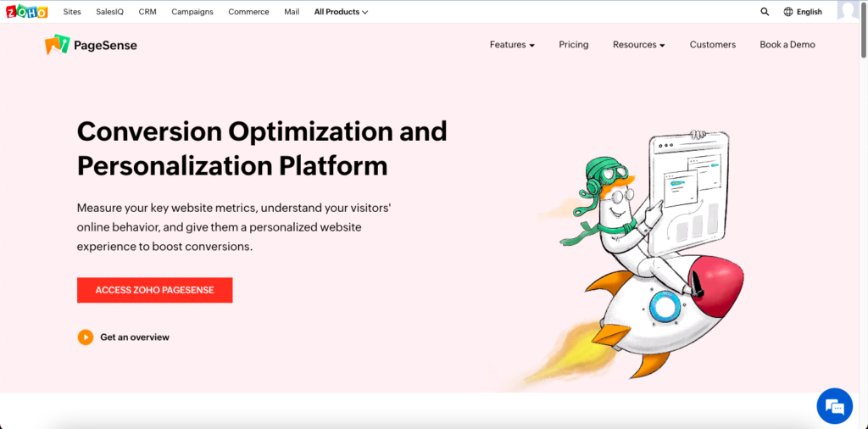Visit the Customers page
Image resolution: width=868 pixels, height=429 pixels.
(712, 45)
